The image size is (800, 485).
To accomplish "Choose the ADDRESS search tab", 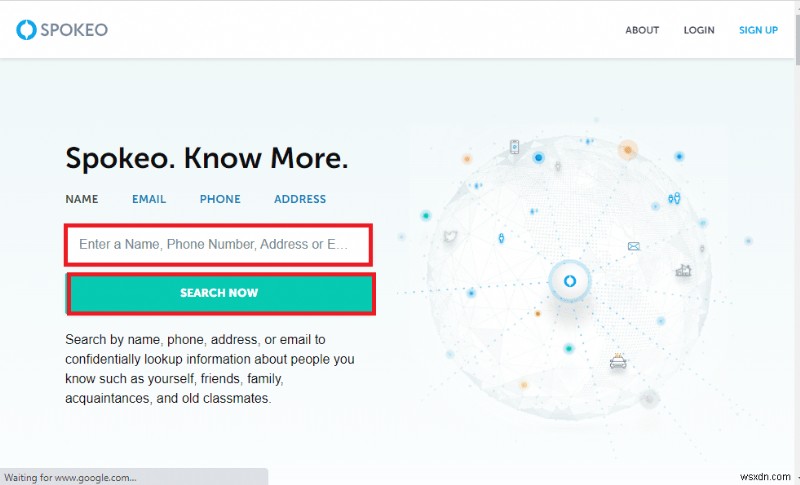I will [x=300, y=199].
